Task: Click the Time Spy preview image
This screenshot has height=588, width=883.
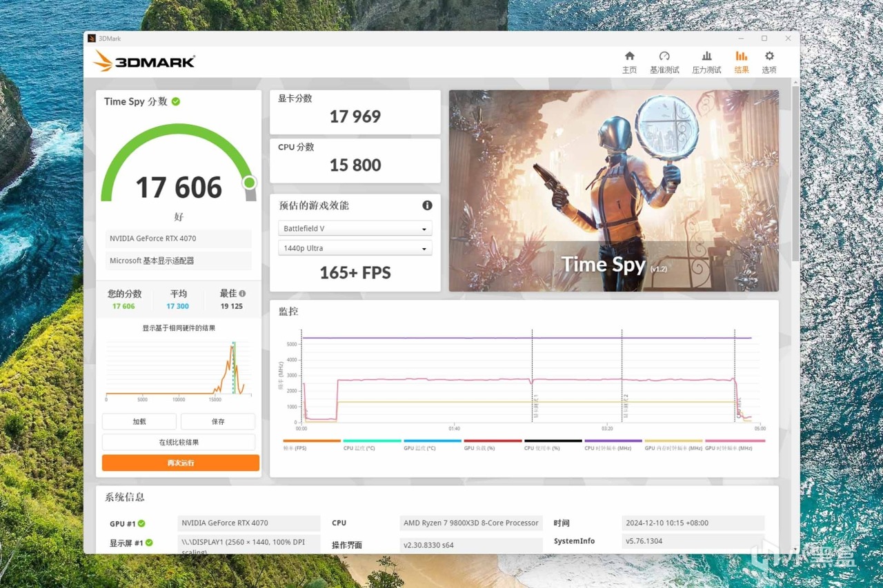Action: coord(614,190)
